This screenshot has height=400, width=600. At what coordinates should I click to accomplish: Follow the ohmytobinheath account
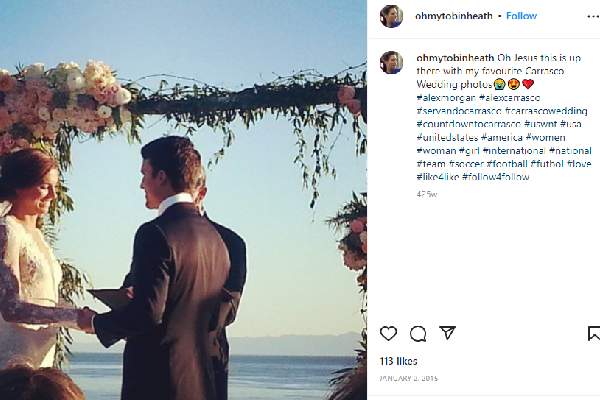point(521,16)
